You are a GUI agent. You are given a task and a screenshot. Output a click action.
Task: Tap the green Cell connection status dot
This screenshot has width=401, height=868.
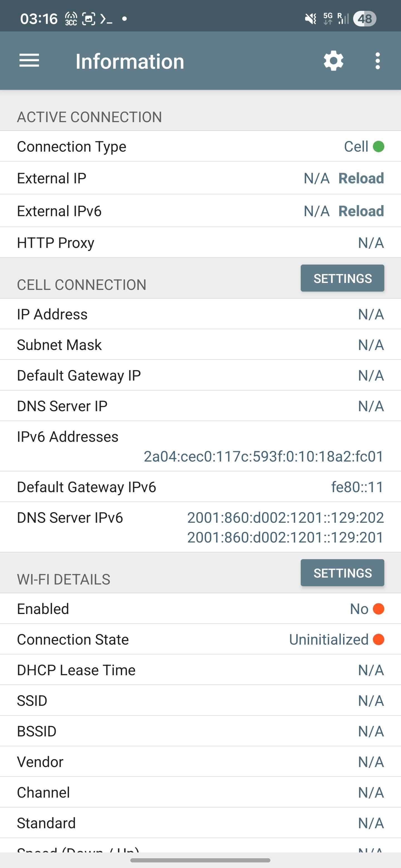[378, 147]
